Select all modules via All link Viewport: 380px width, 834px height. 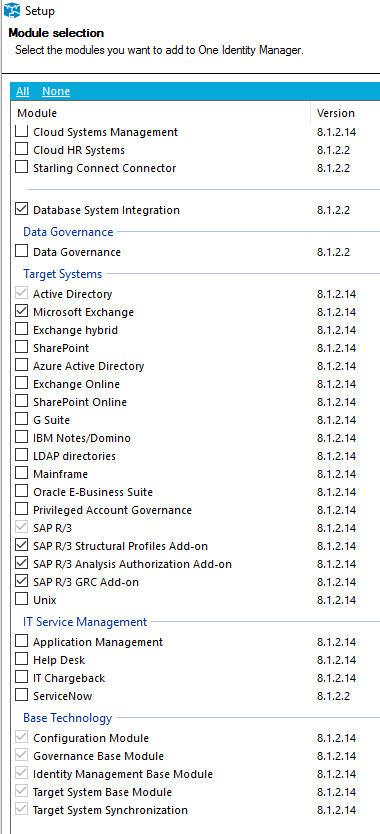[22, 91]
